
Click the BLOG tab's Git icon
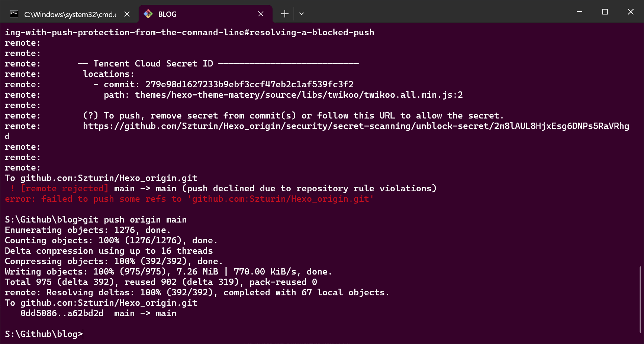point(148,14)
